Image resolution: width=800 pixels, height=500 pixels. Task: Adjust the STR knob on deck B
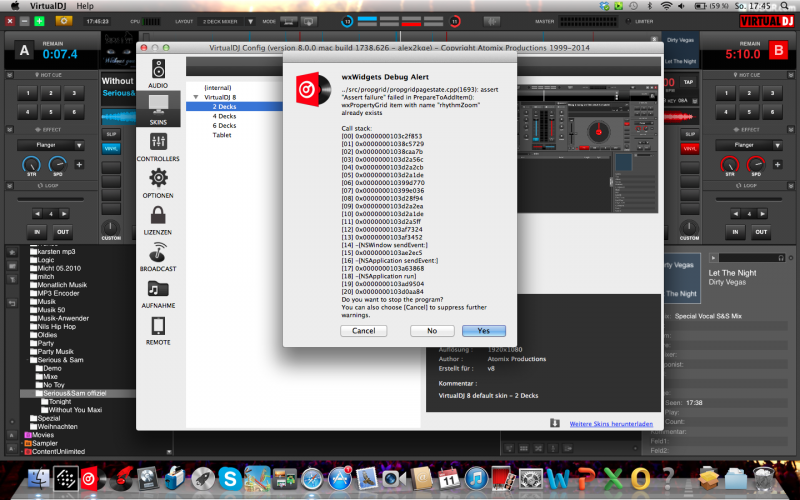[730, 165]
